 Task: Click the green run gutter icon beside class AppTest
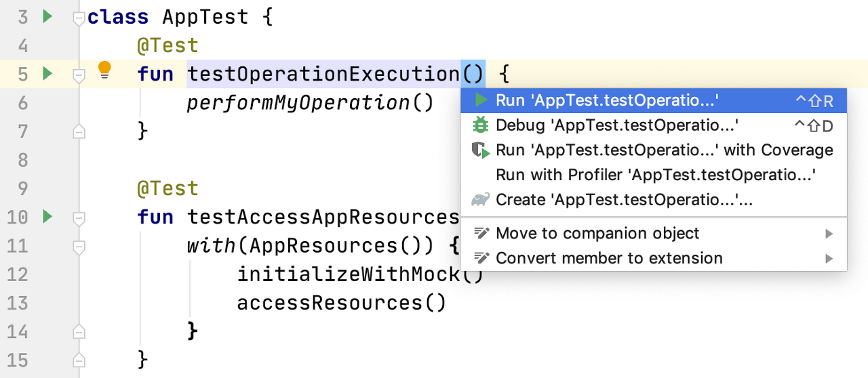click(x=47, y=16)
